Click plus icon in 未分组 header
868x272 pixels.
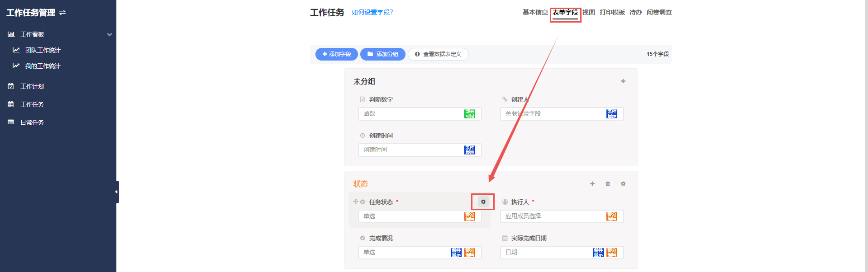click(x=623, y=81)
